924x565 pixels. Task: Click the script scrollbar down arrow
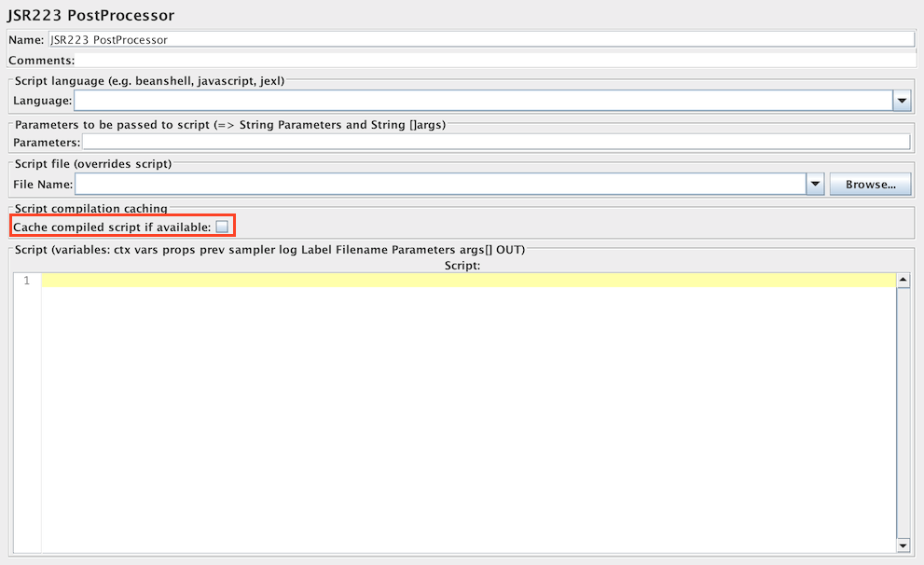coord(903,545)
